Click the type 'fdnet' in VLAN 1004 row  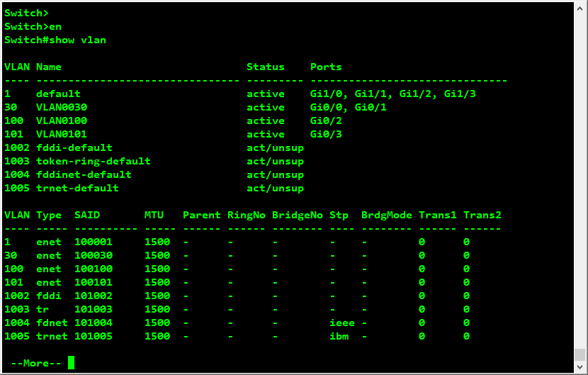[x=52, y=323]
